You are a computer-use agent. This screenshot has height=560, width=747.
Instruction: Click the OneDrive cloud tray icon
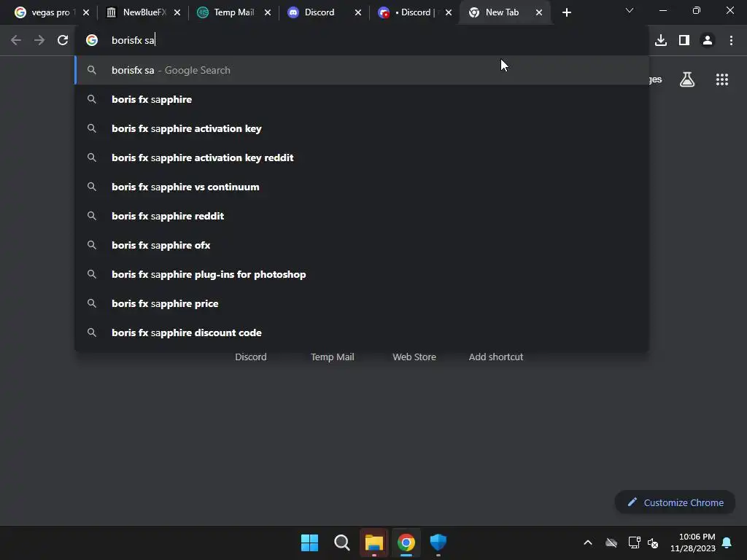(611, 542)
